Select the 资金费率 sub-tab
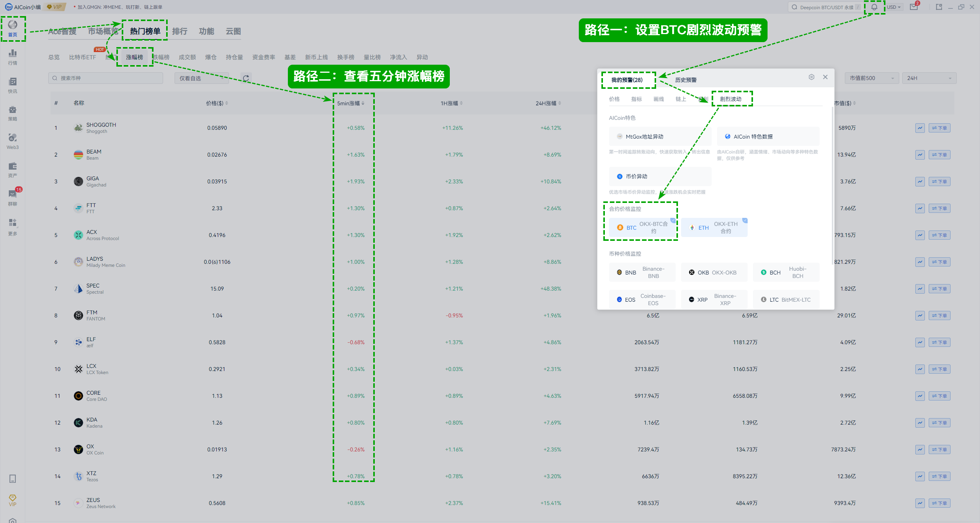980x523 pixels. coord(264,57)
